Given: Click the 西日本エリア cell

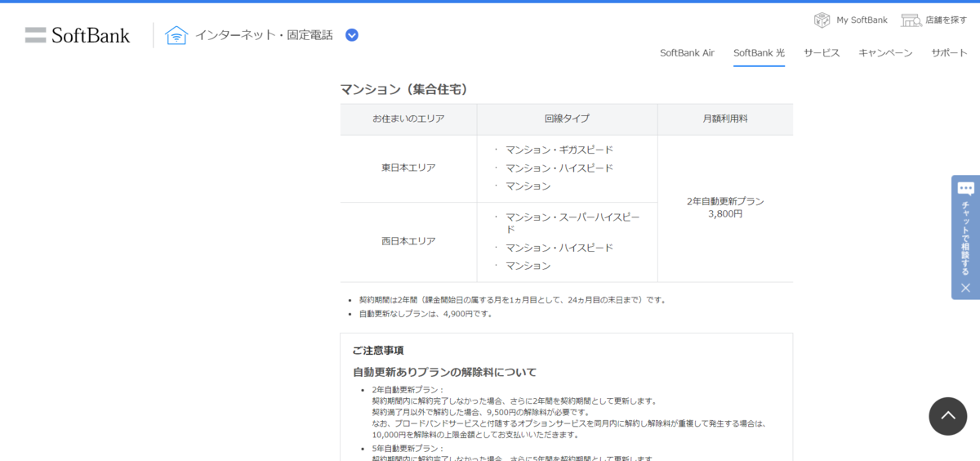Looking at the screenshot, I should (x=408, y=241).
